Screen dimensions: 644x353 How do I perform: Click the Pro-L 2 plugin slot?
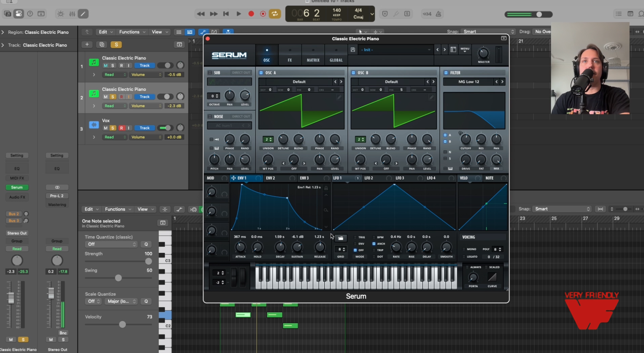tap(57, 196)
